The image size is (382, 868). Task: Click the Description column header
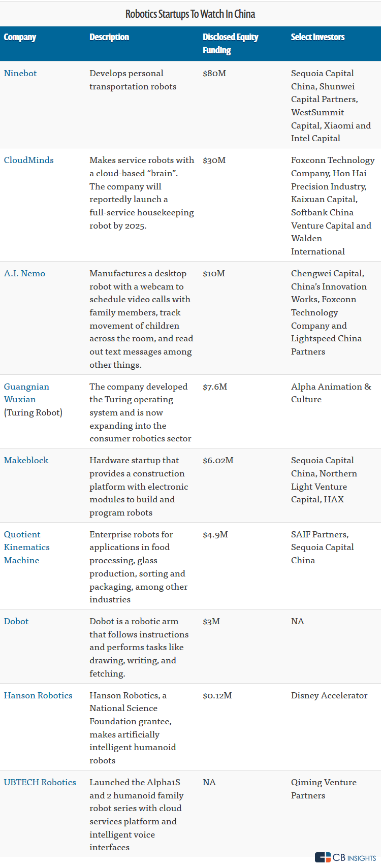pyautogui.click(x=109, y=37)
